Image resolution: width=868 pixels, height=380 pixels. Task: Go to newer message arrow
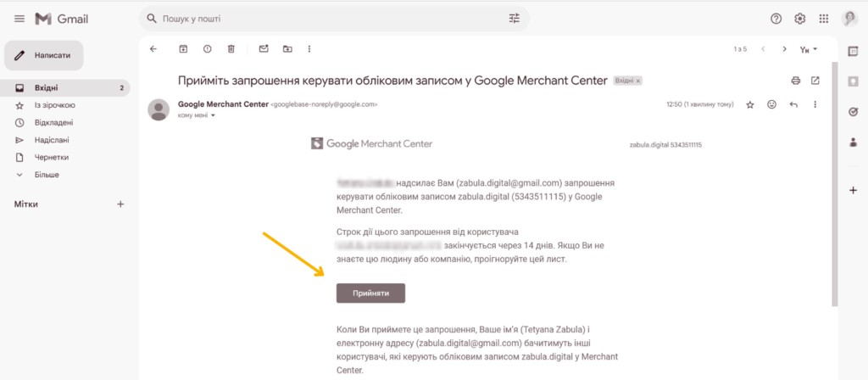tap(764, 48)
